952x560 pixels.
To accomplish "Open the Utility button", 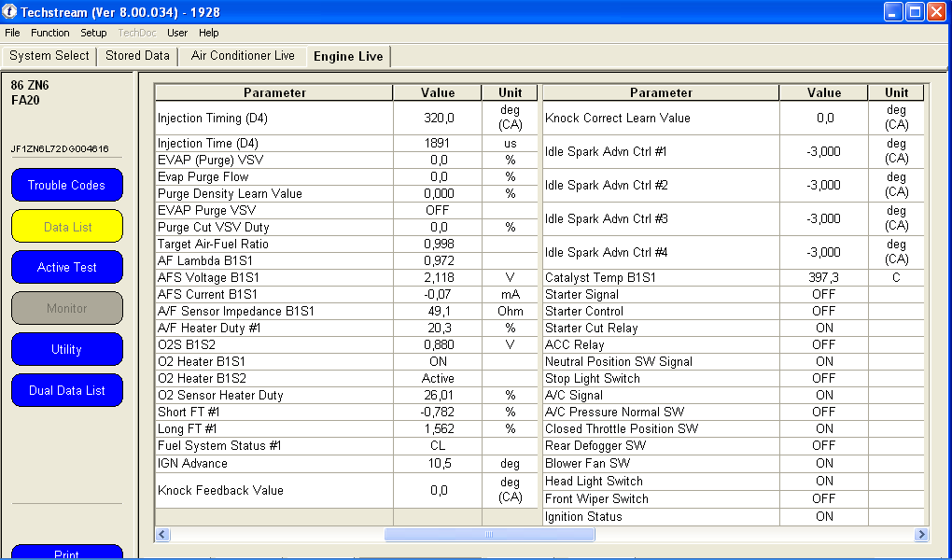I will coord(67,349).
